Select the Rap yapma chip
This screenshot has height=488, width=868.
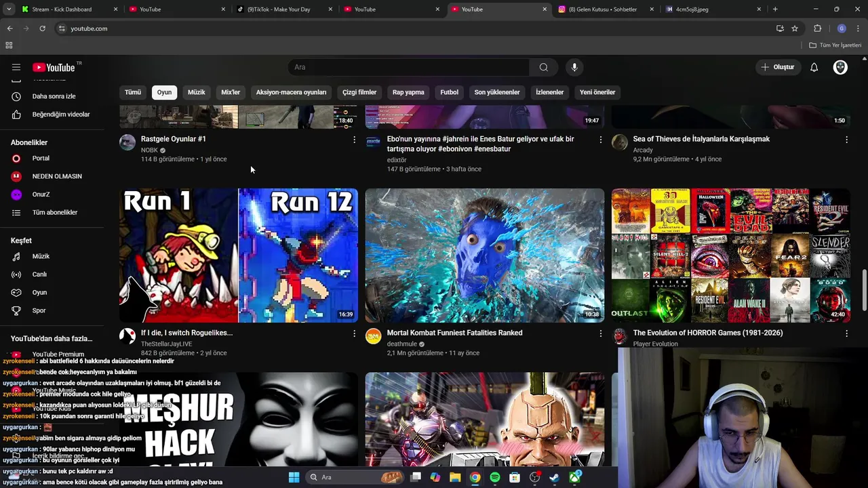[x=408, y=92]
